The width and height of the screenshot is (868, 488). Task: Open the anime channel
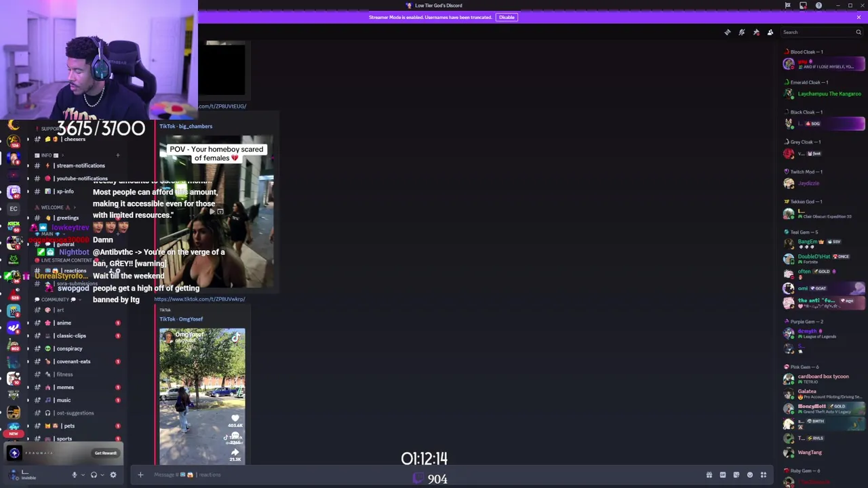pos(78,323)
